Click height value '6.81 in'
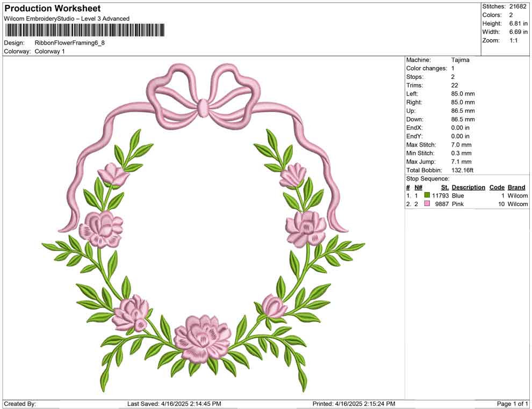This screenshot has height=409, width=532. [519, 24]
